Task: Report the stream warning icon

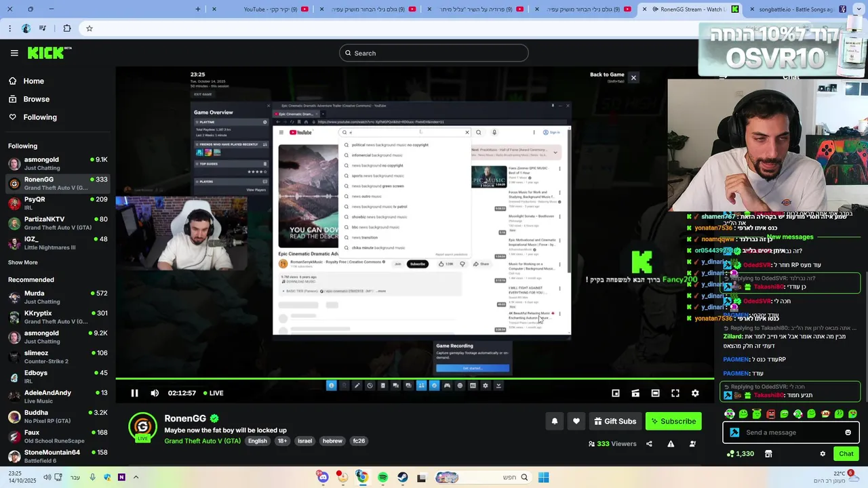Action: point(671,444)
